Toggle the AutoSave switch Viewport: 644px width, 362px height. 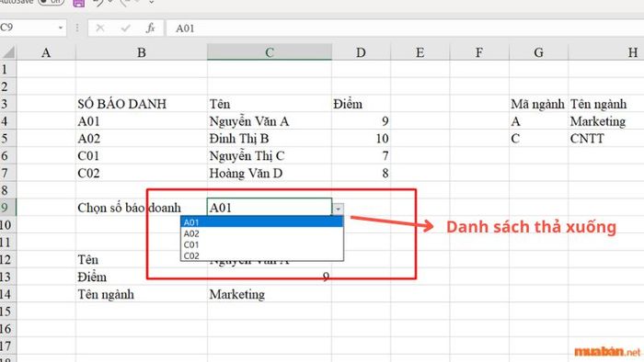(x=51, y=2)
